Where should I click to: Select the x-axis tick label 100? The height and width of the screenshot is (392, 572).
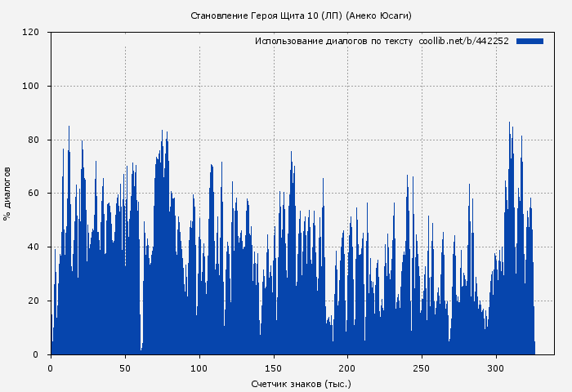click(199, 368)
